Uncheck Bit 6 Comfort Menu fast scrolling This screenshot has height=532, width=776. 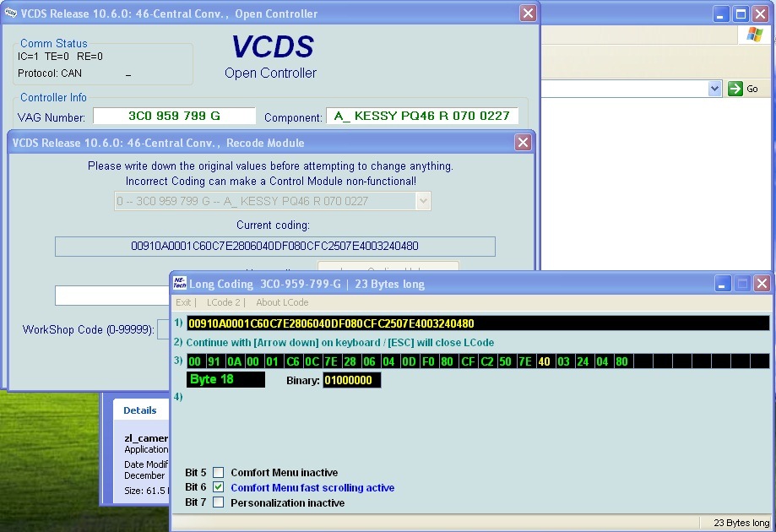pyautogui.click(x=218, y=487)
